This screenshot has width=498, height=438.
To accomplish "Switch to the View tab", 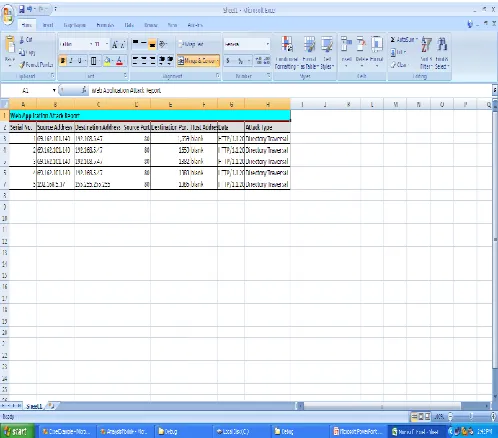I will 172,25.
